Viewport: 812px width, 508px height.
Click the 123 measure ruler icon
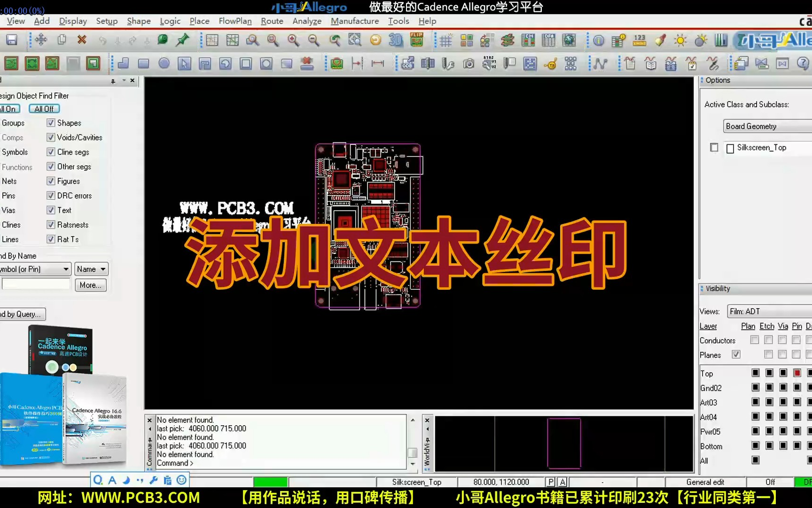click(640, 40)
